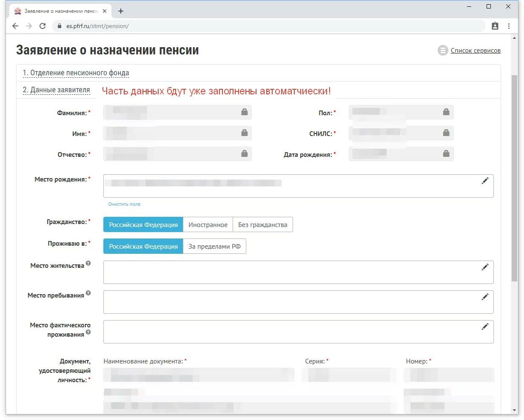This screenshot has width=524, height=420.
Task: Reload the page with refresh icon
Action: tap(43, 26)
